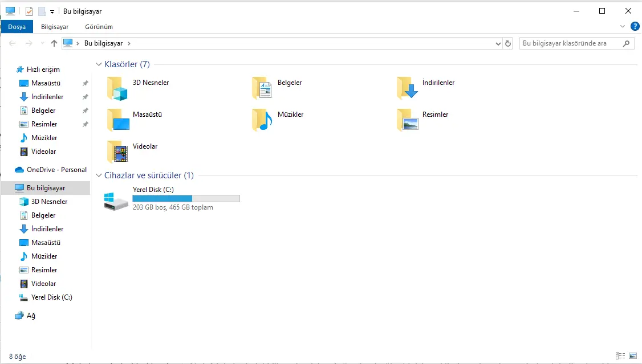This screenshot has width=642, height=364.
Task: Select Müzikler under Bu bilgisayar
Action: point(44,256)
